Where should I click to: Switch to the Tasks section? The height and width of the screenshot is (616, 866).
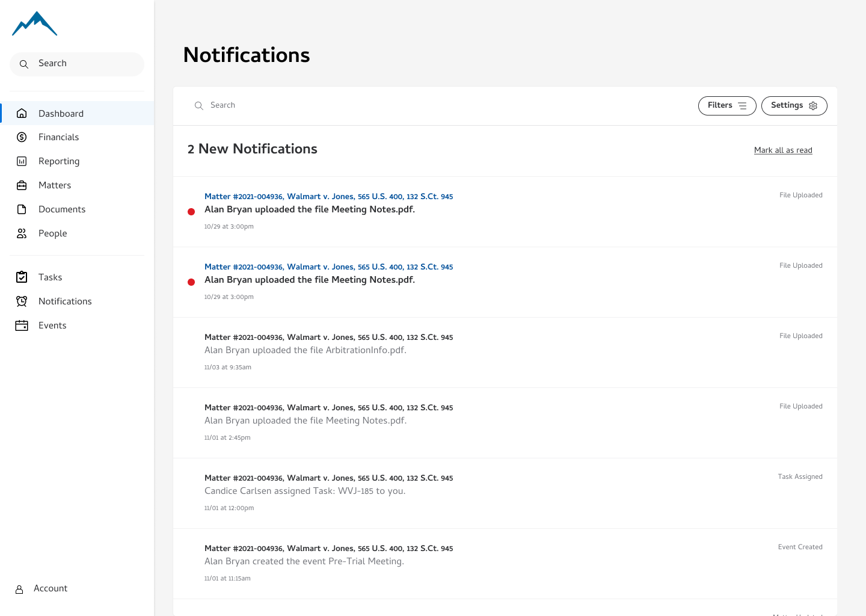(50, 277)
